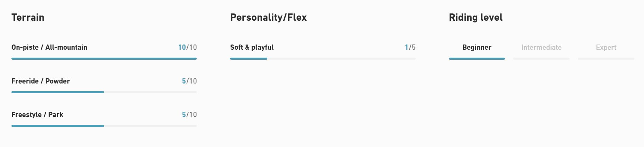Image resolution: width=644 pixels, height=147 pixels.
Task: Click the Terrain heading
Action: pyautogui.click(x=28, y=17)
